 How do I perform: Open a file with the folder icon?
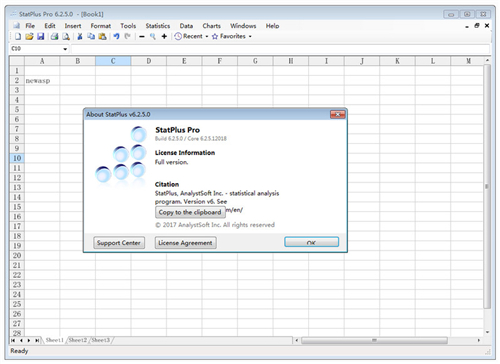[x=29, y=36]
